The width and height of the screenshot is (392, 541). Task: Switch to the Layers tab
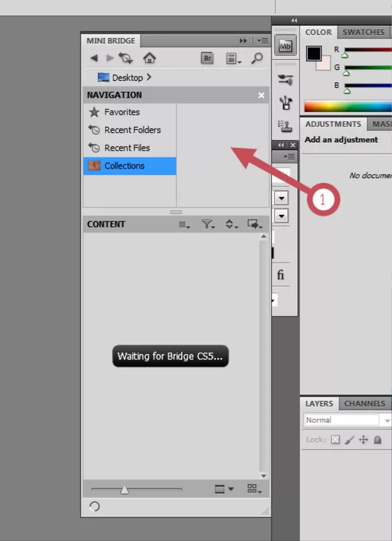(x=319, y=404)
